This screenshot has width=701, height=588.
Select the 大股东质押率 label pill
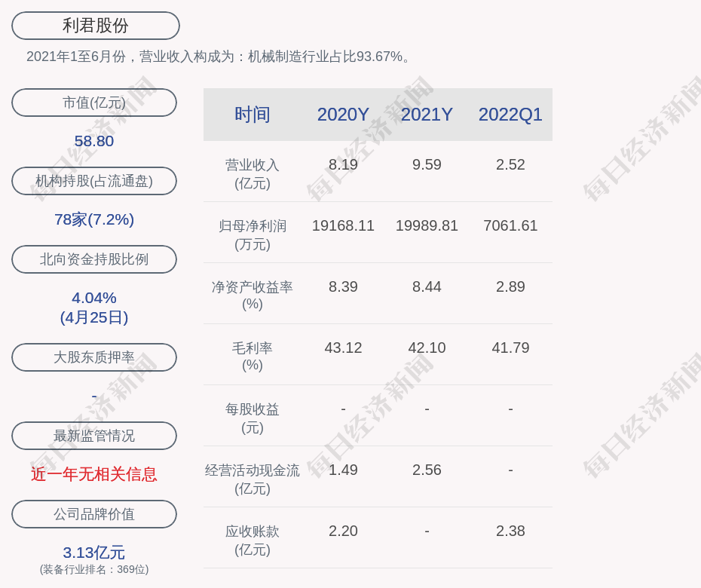94,357
